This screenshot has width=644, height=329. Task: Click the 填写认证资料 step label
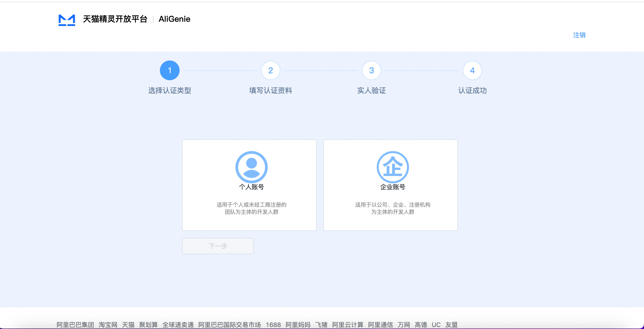270,91
